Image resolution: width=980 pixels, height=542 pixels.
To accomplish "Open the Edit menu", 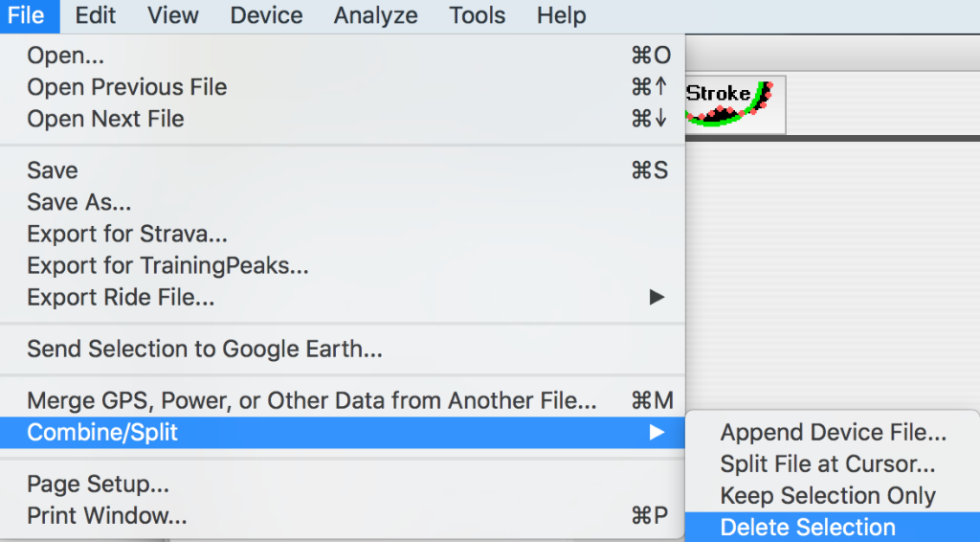I will coord(95,15).
